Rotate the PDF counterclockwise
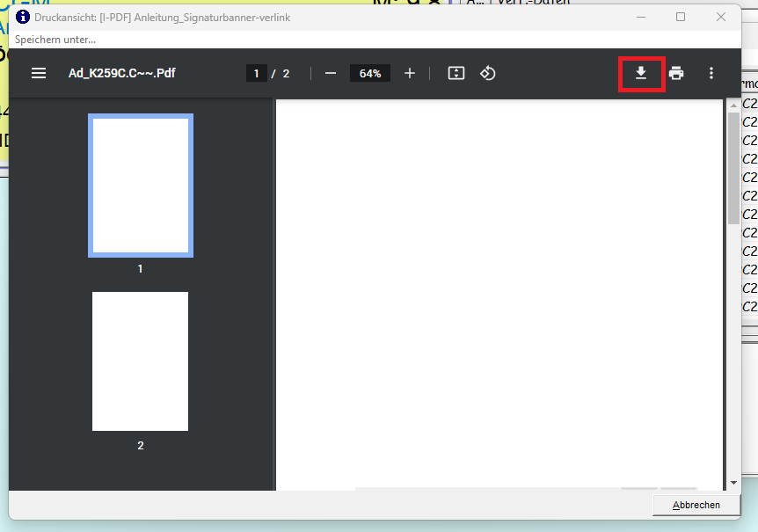758x532 pixels. pyautogui.click(x=488, y=73)
